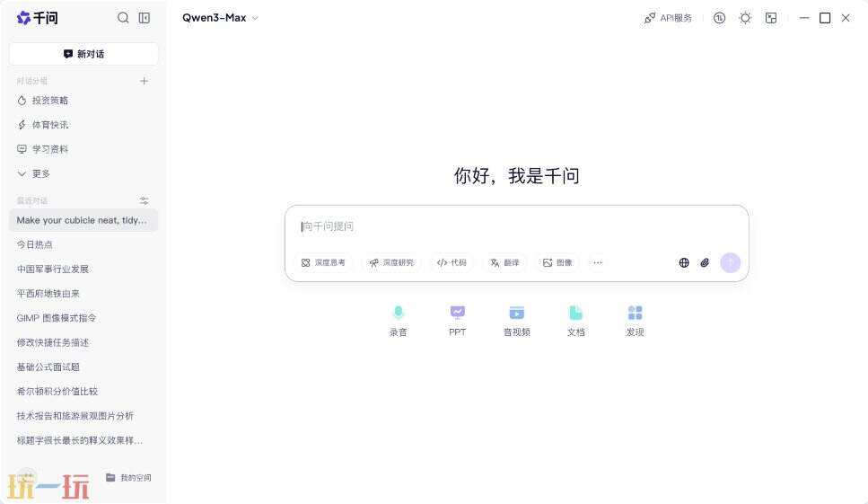Collapse the sidebar with panel icon
The width and height of the screenshot is (868, 504).
click(x=144, y=18)
